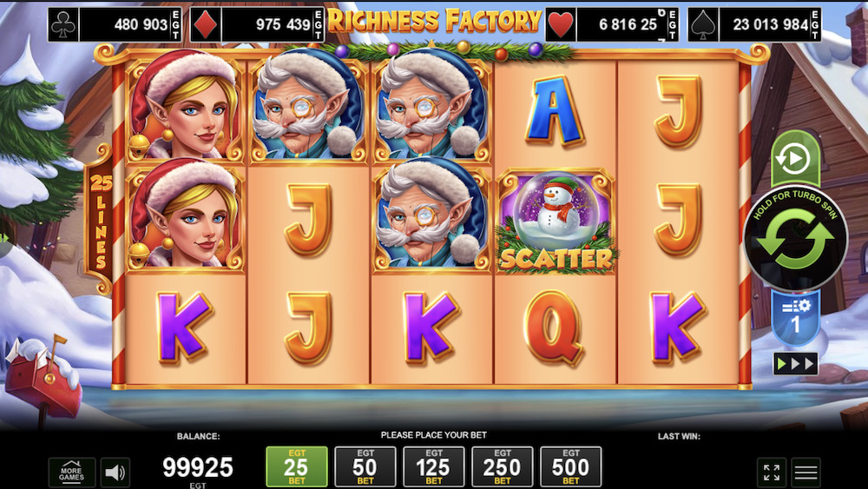Click the diamonds jackpot icon

206,24
